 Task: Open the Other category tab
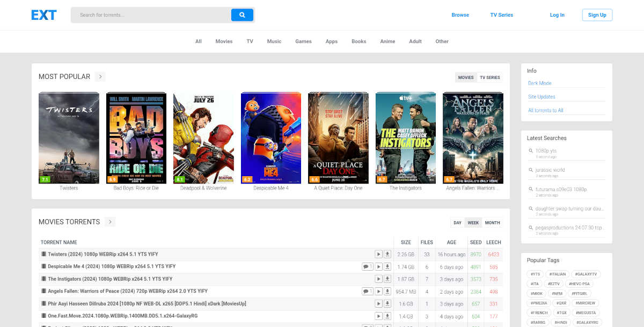click(x=442, y=41)
